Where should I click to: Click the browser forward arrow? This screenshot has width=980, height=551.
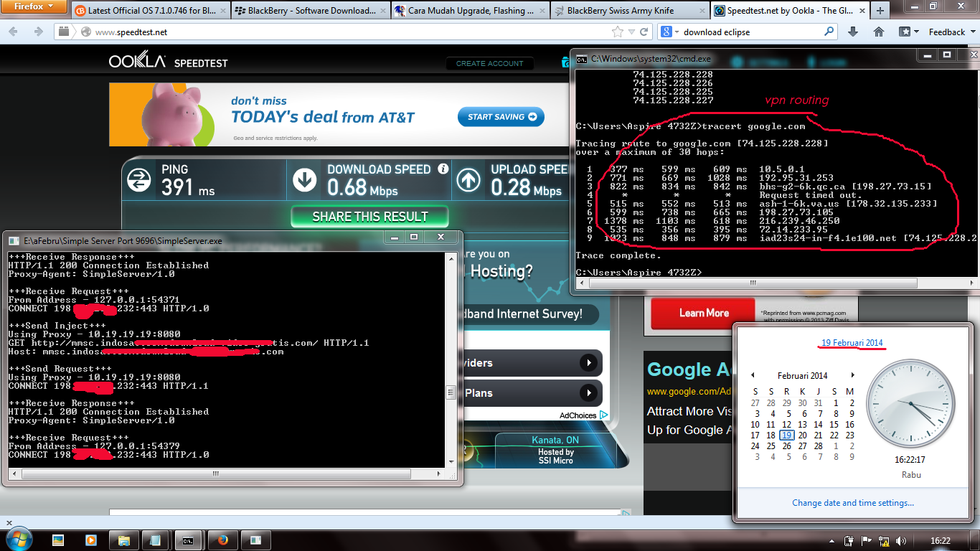38,32
